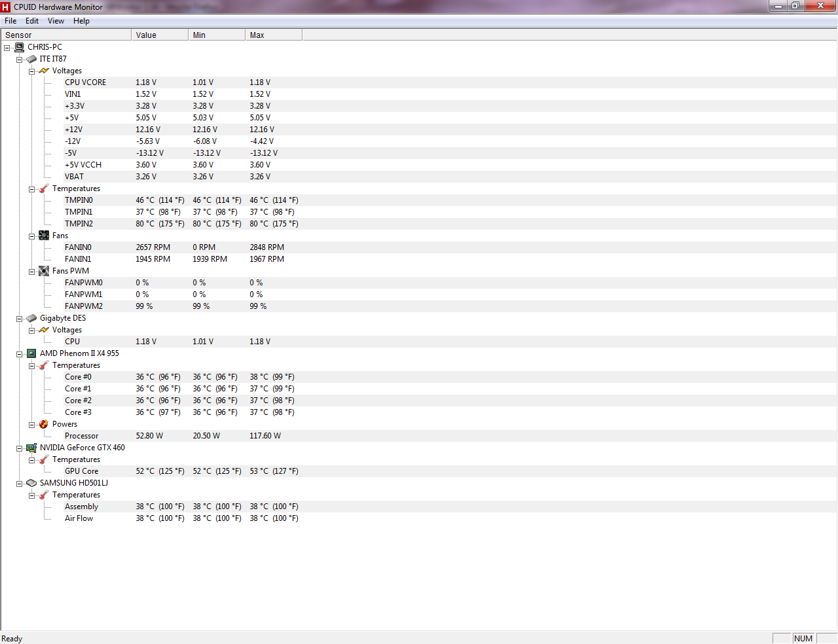Click the Value column header

pos(160,35)
